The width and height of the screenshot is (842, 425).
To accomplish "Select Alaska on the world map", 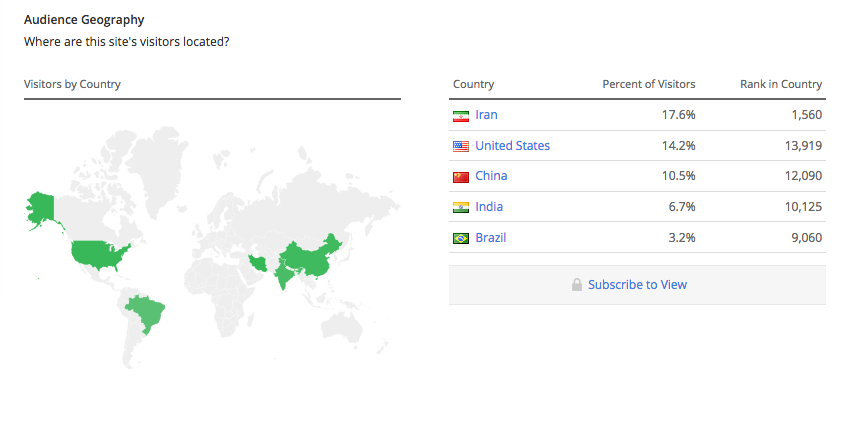I will click(x=40, y=210).
